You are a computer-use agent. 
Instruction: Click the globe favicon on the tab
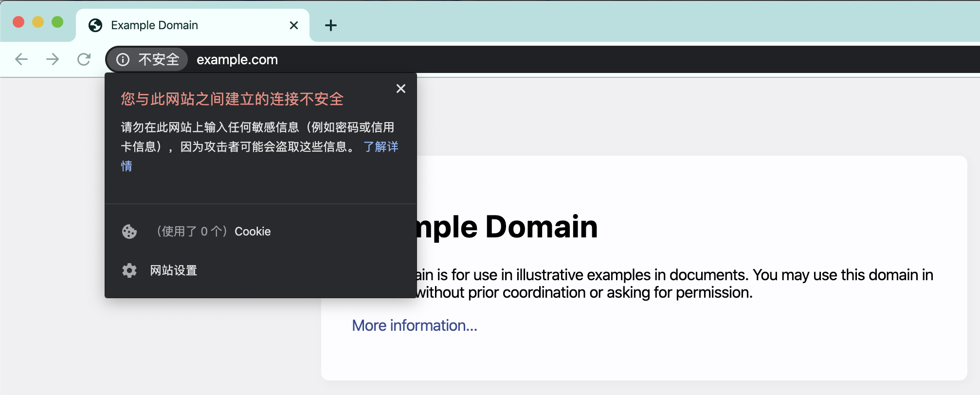[x=95, y=25]
